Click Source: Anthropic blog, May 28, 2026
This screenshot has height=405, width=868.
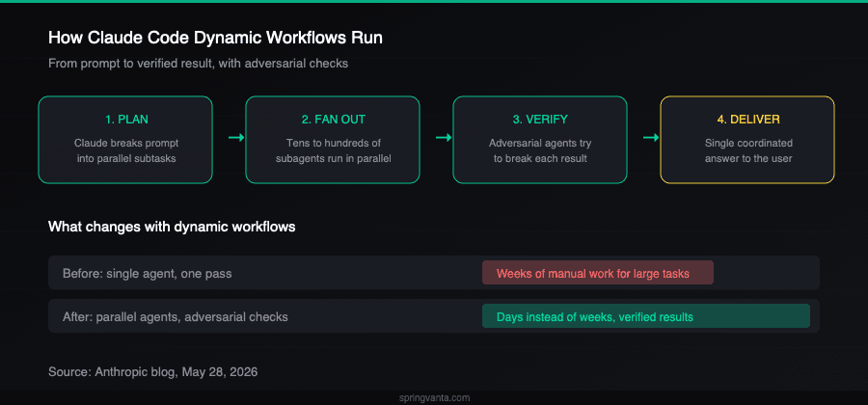[x=152, y=372]
